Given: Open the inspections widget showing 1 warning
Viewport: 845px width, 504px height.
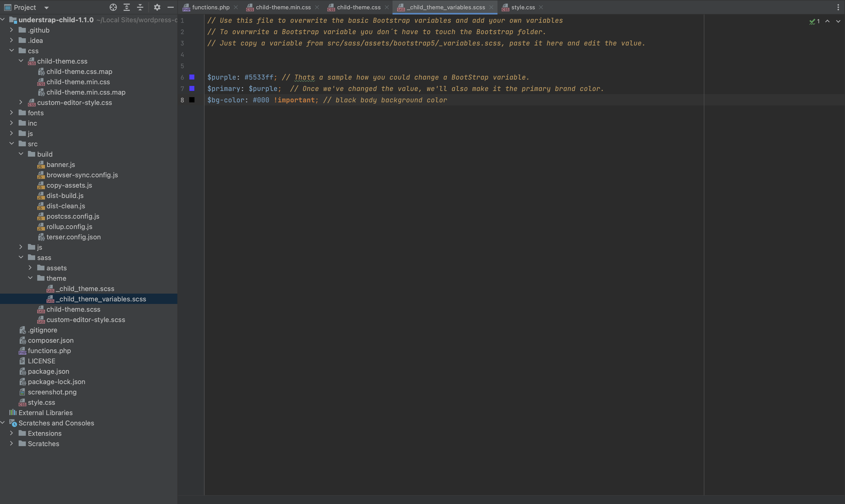Looking at the screenshot, I should click(x=814, y=21).
